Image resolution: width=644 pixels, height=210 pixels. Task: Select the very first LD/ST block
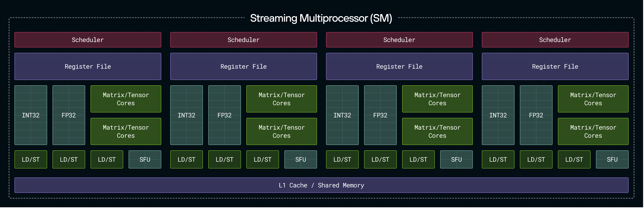[31, 159]
